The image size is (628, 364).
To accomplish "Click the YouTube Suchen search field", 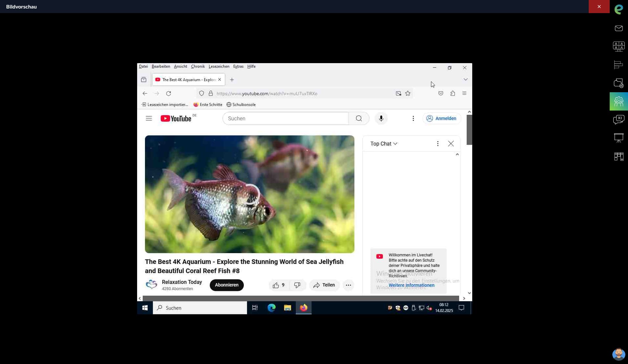I will coord(285,118).
